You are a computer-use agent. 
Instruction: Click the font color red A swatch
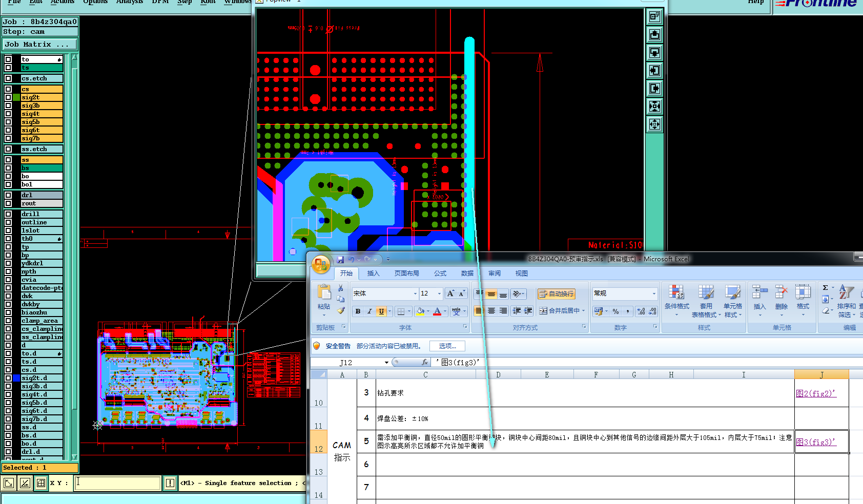(437, 311)
